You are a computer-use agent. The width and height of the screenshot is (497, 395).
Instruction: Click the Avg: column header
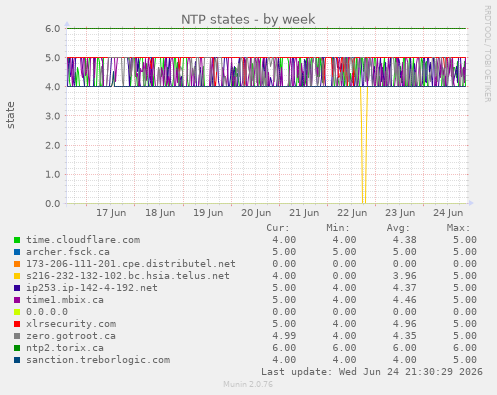pyautogui.click(x=398, y=228)
